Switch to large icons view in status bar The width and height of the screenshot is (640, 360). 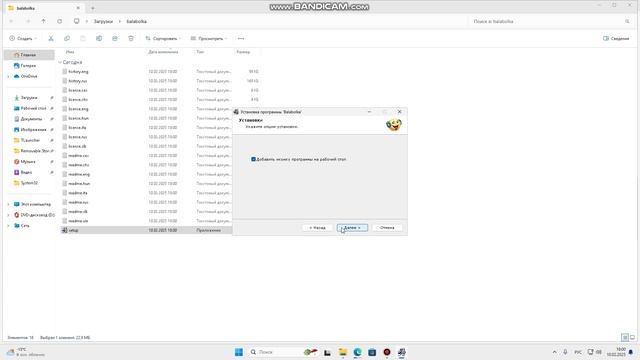coord(632,338)
